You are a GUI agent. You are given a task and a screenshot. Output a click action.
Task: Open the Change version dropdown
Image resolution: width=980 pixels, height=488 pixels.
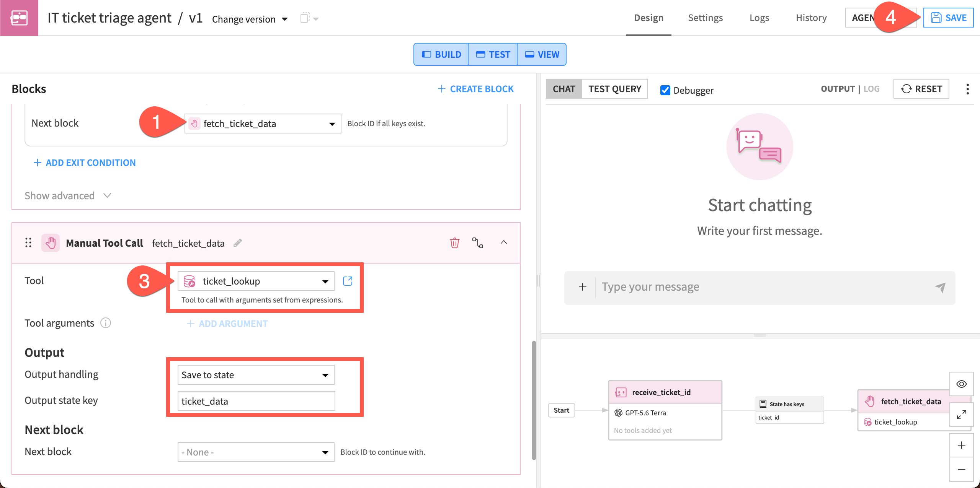[250, 19]
